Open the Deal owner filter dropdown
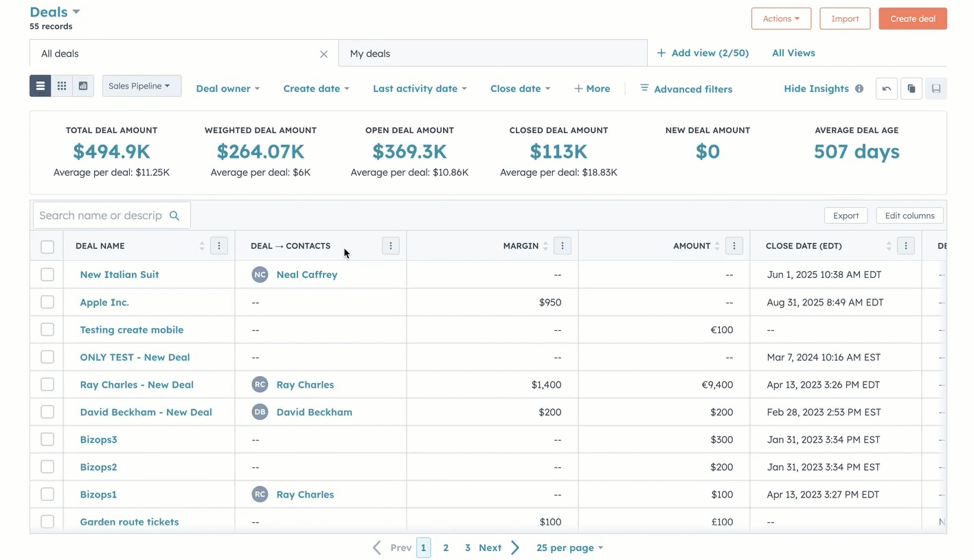The width and height of the screenshot is (974, 560). pos(227,89)
